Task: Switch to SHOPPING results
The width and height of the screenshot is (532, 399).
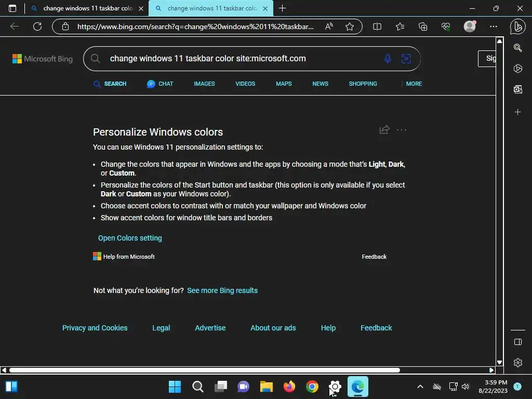Action: 363,84
